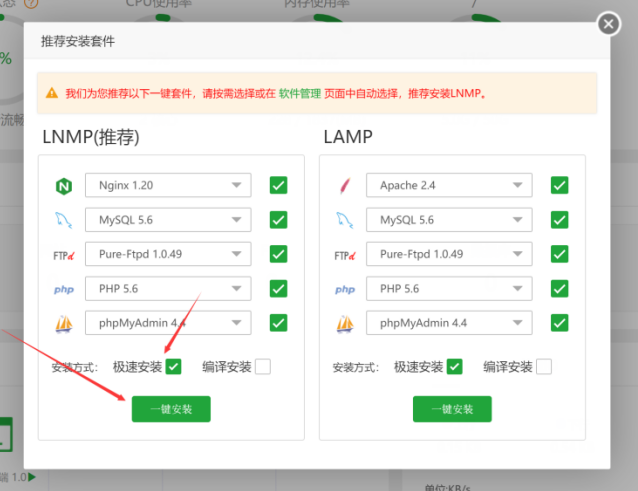Click the FTP icon in LAMP column
Screen dimensions: 638x491
tap(345, 255)
